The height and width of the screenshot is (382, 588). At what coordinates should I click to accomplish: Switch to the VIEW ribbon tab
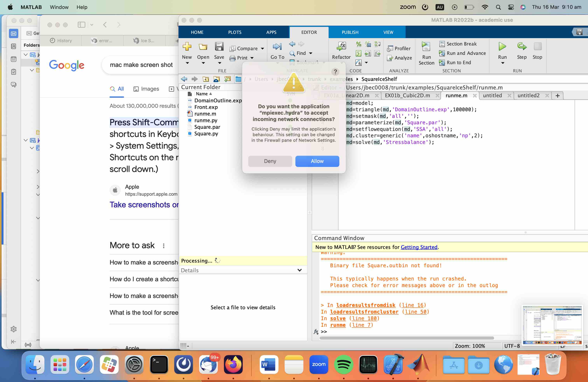coord(388,32)
